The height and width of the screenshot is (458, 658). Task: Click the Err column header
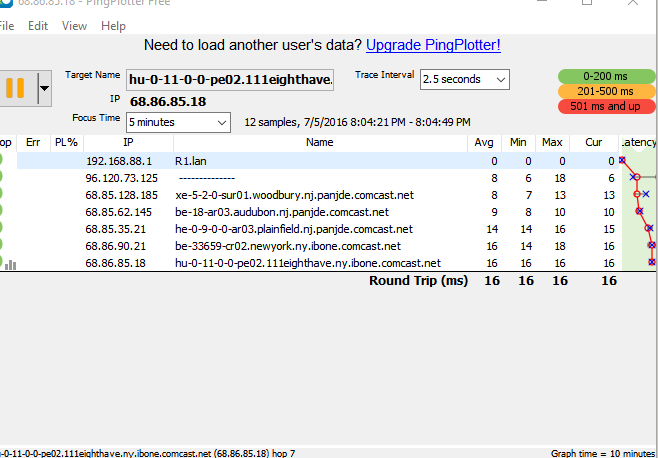coord(33,142)
